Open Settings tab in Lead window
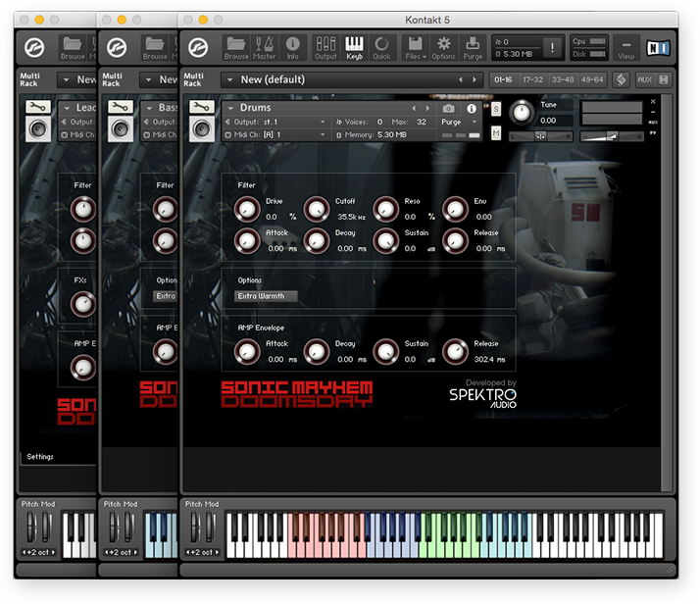Screen dimensions: 700x604 pyautogui.click(x=40, y=456)
